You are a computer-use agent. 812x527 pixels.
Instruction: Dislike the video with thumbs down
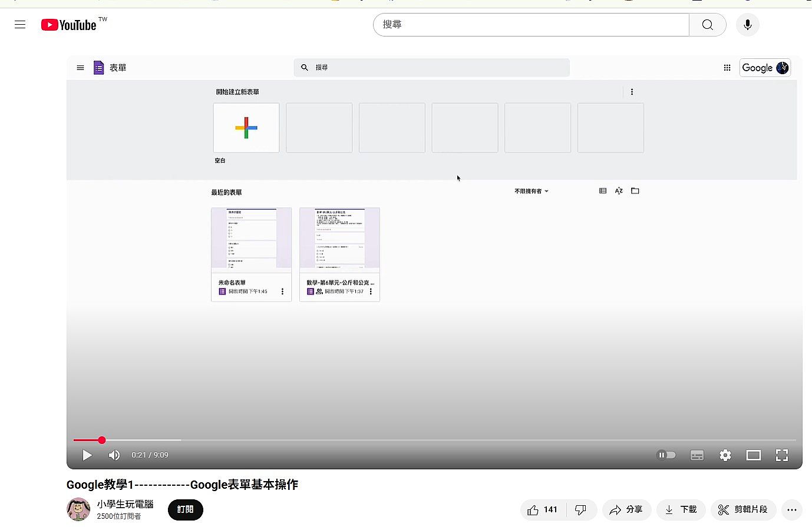pos(581,510)
